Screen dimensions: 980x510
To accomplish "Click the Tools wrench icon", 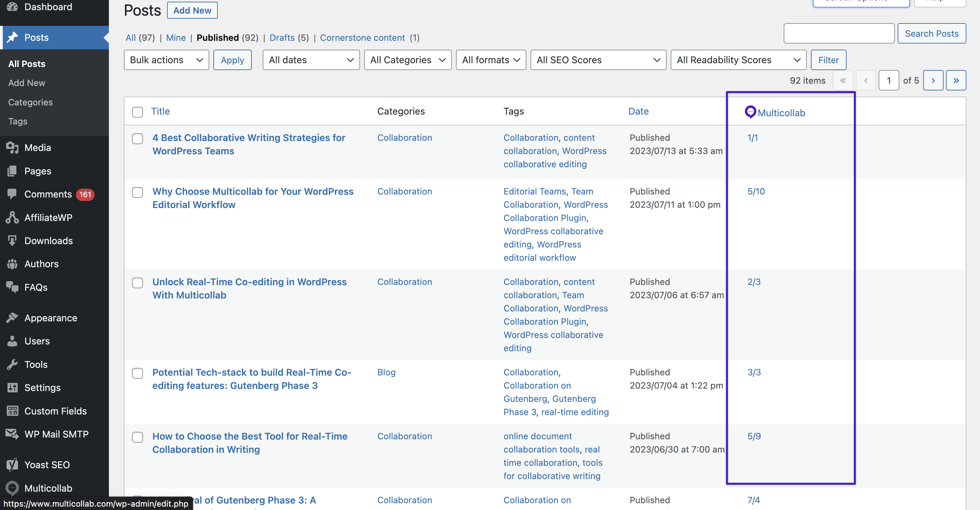I will [12, 364].
